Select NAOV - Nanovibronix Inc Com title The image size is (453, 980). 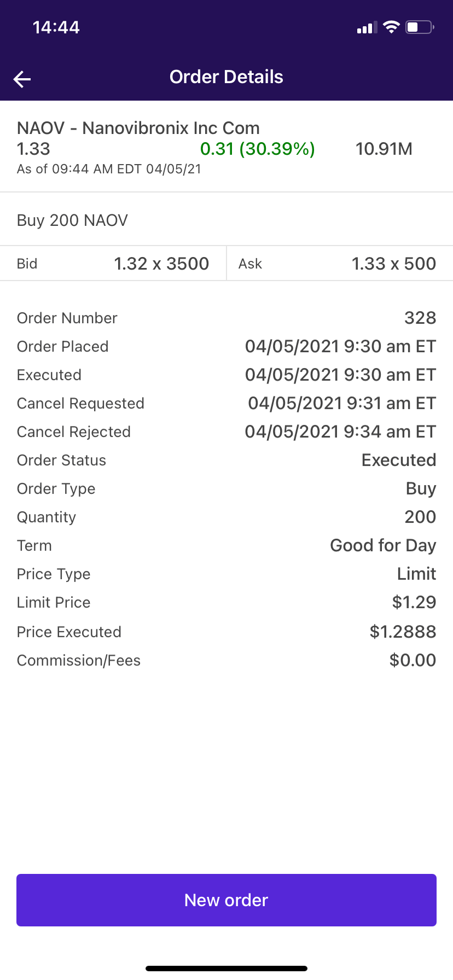(x=138, y=128)
